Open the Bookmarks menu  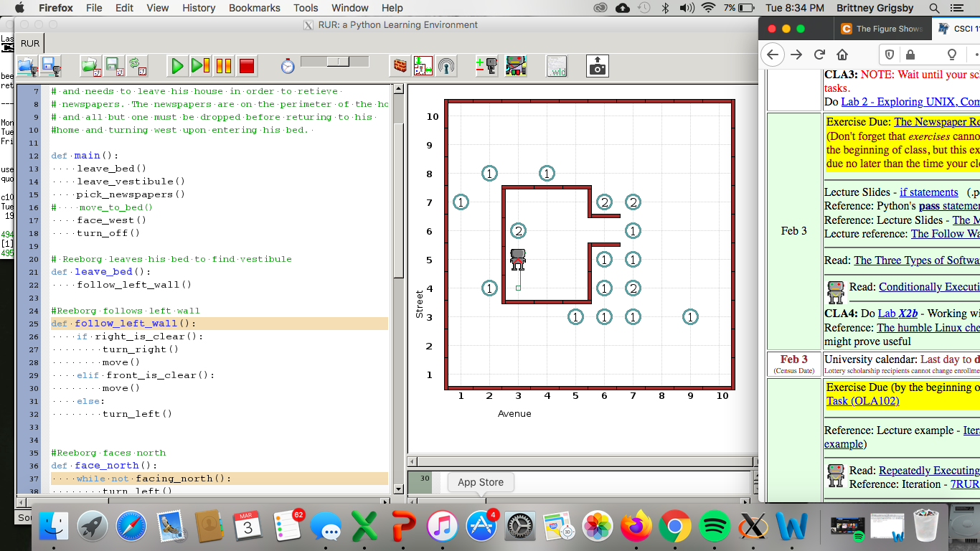[254, 8]
